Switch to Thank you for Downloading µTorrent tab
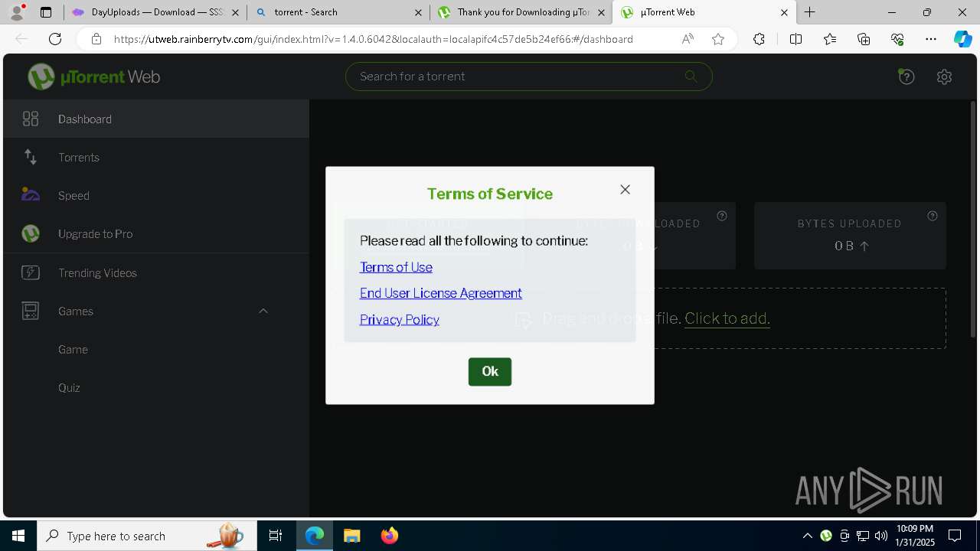This screenshot has height=551, width=980. pyautogui.click(x=521, y=12)
